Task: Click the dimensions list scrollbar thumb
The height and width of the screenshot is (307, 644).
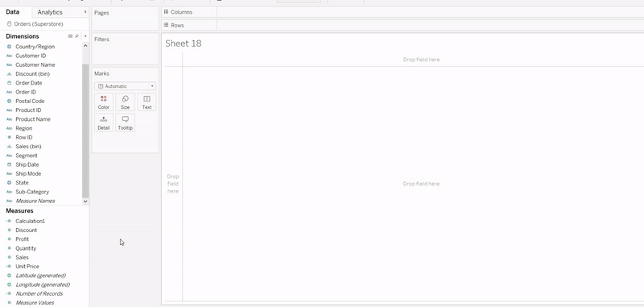Action: [x=85, y=131]
